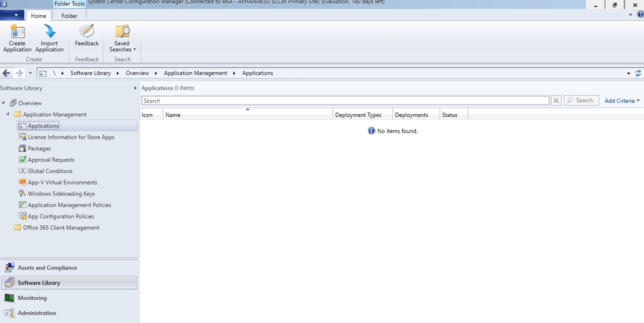Viewport: 644px width, 323px height.
Task: Switch to the Folder ribbon tab
Action: click(x=69, y=16)
